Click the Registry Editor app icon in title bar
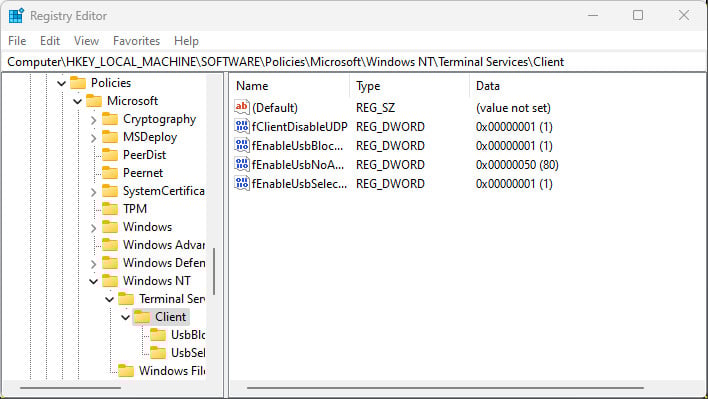This screenshot has width=708, height=399. click(x=16, y=15)
